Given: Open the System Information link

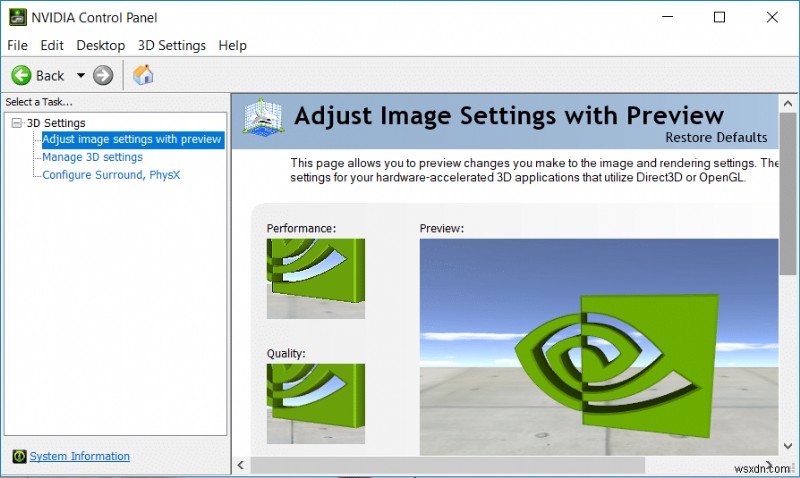Looking at the screenshot, I should [x=80, y=457].
